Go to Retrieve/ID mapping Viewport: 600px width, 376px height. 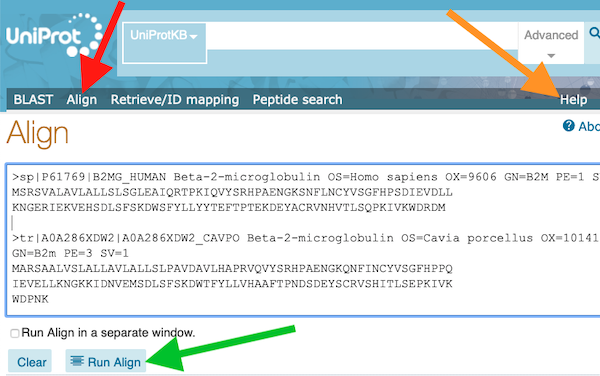175,99
